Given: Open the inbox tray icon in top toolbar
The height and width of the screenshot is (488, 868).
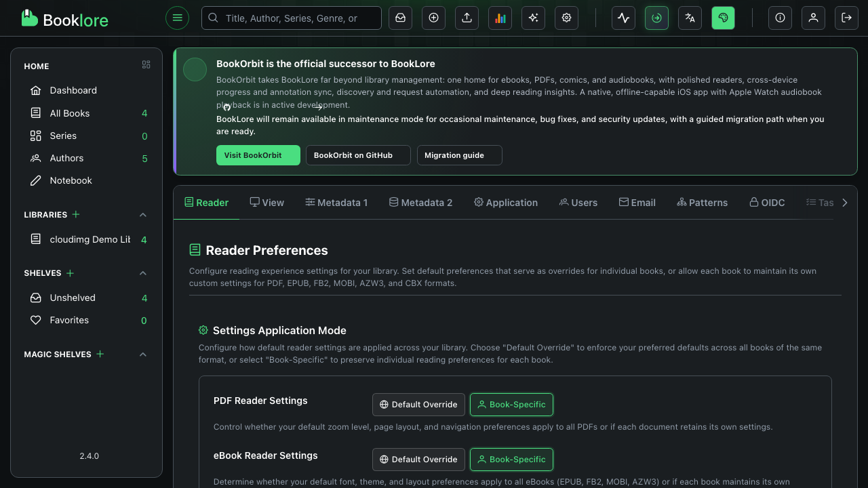Looking at the screenshot, I should coord(400,18).
